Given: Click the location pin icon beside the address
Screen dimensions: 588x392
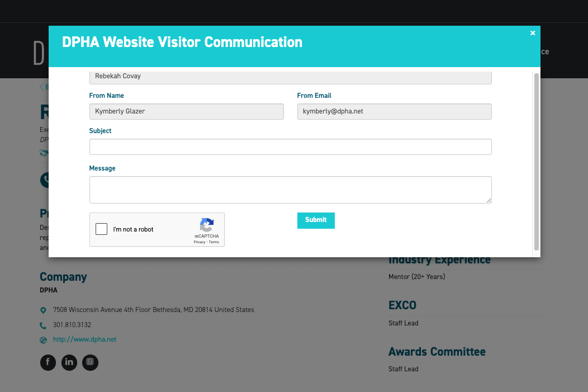Looking at the screenshot, I should click(x=43, y=310).
